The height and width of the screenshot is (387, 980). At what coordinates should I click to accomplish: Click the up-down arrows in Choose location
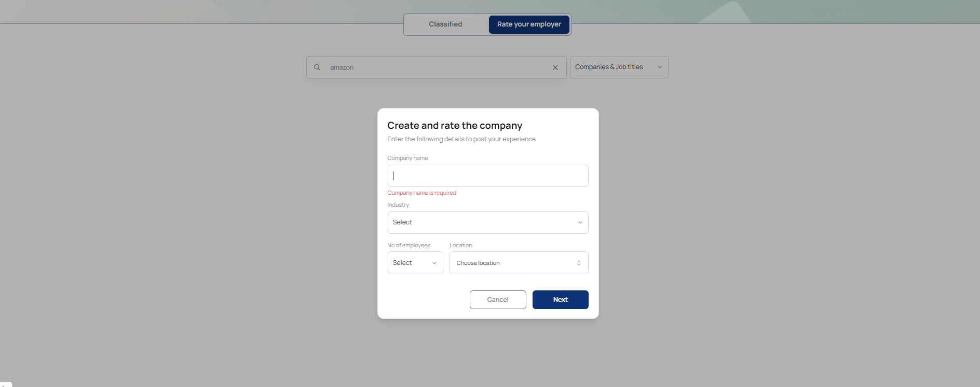(x=579, y=263)
